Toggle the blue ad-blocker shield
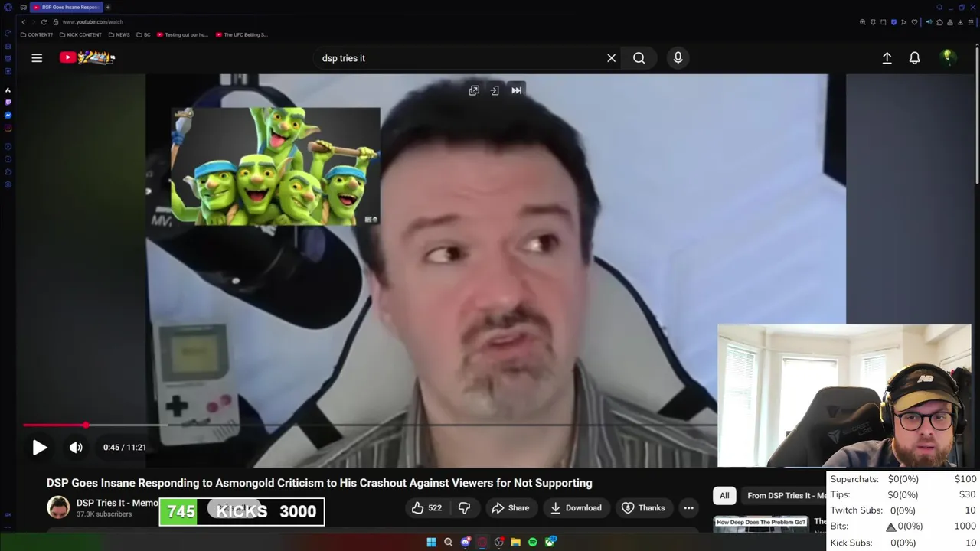 893,22
